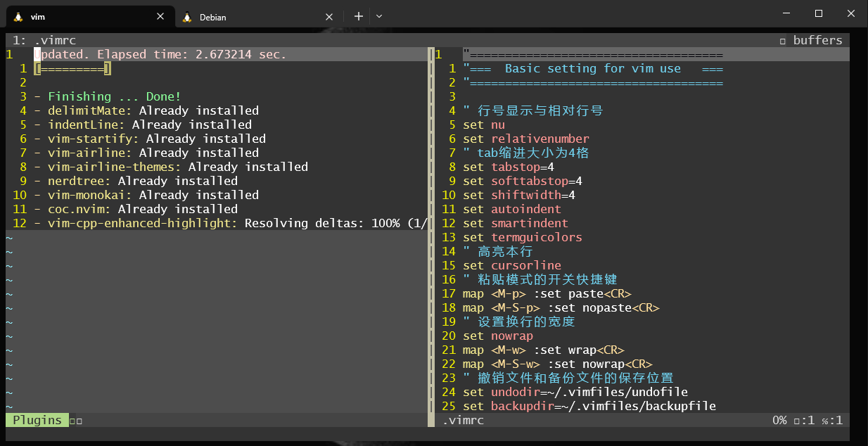Click the Tux icon on vim tab
The width and height of the screenshot is (868, 446).
click(x=18, y=17)
